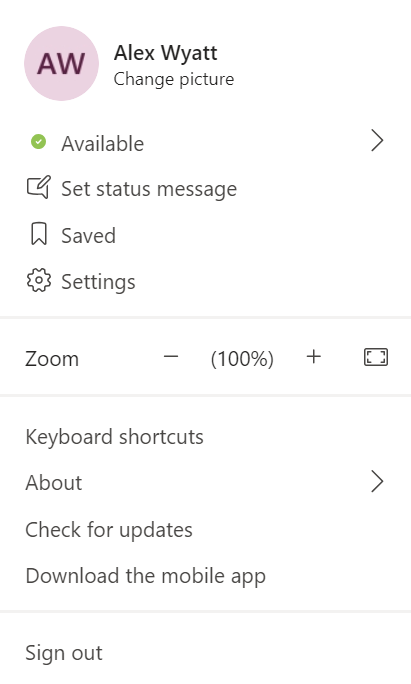Click the Alex Wyatt profile name
Viewport: 411px width, 684px height.
tap(165, 53)
